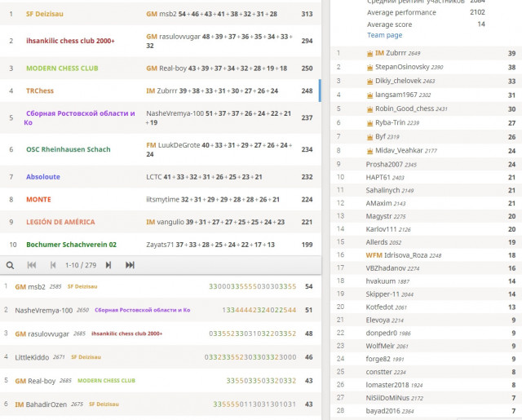
Task: Click VBZhadanov in team member list
Action: (386, 268)
